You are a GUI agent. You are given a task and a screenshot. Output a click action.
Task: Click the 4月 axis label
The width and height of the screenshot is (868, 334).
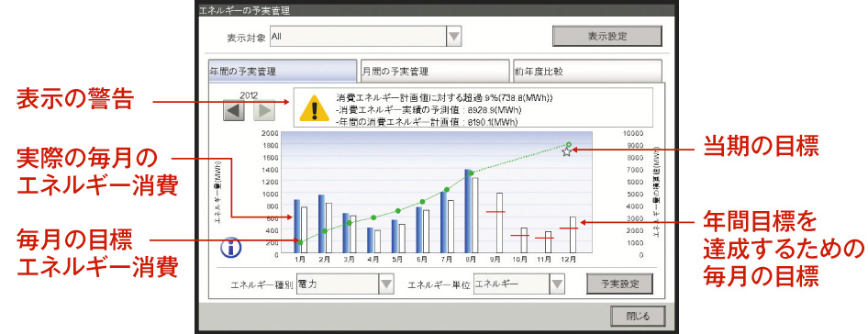coord(373,260)
